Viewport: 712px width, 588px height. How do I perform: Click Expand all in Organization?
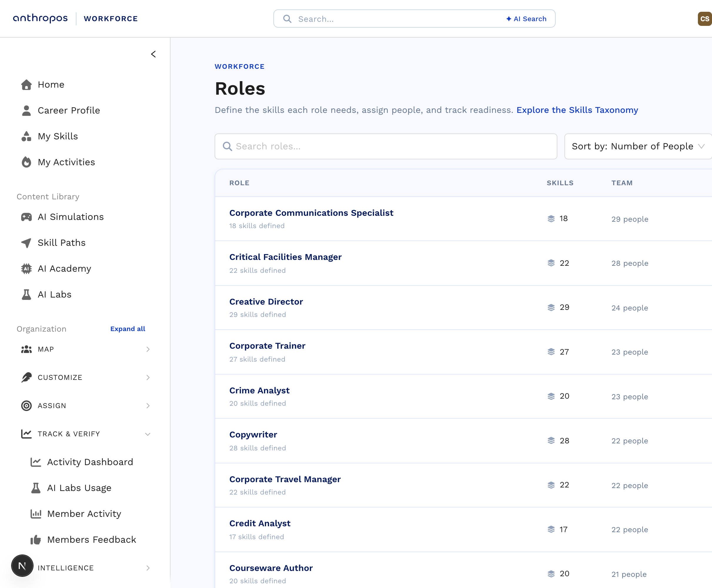pos(128,329)
